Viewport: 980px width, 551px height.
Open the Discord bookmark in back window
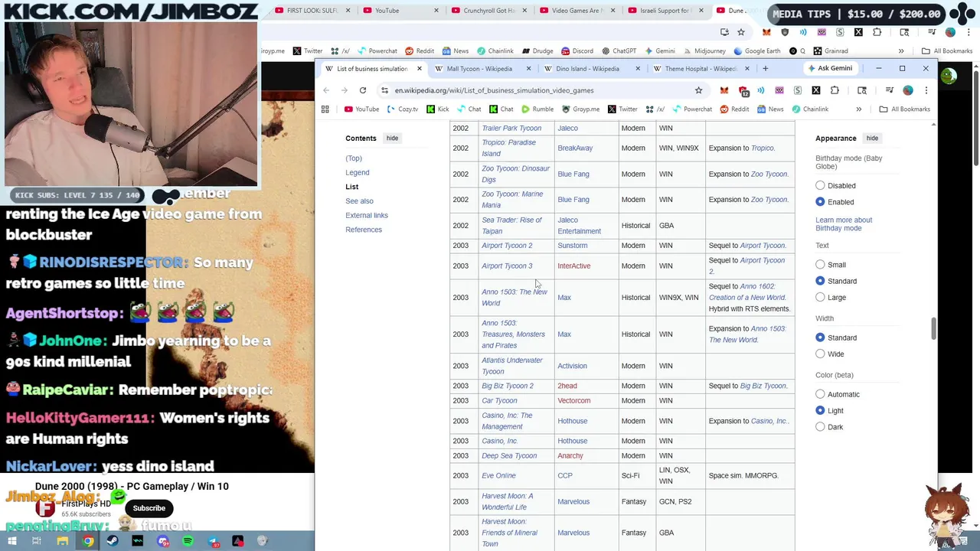point(577,51)
